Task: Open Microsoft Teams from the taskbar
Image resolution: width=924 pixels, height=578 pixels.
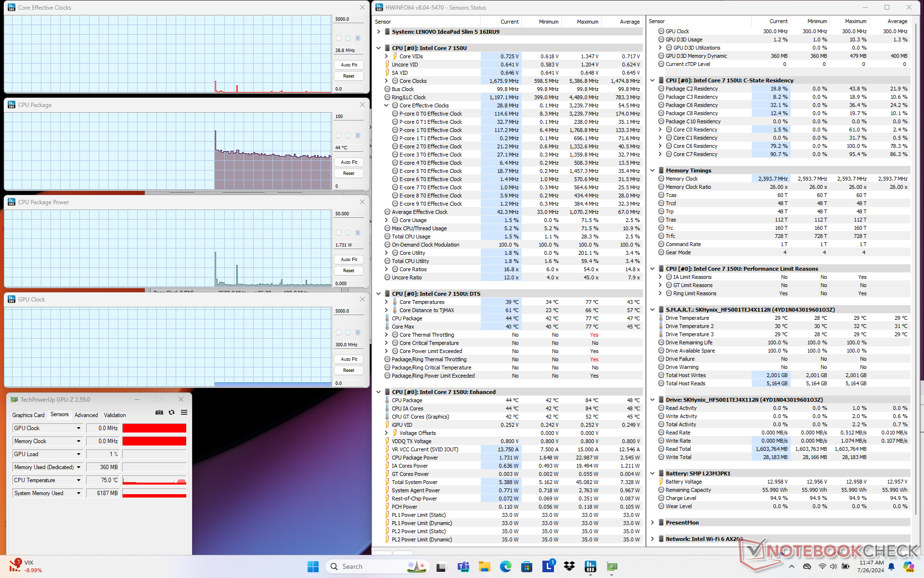Action: pyautogui.click(x=463, y=566)
